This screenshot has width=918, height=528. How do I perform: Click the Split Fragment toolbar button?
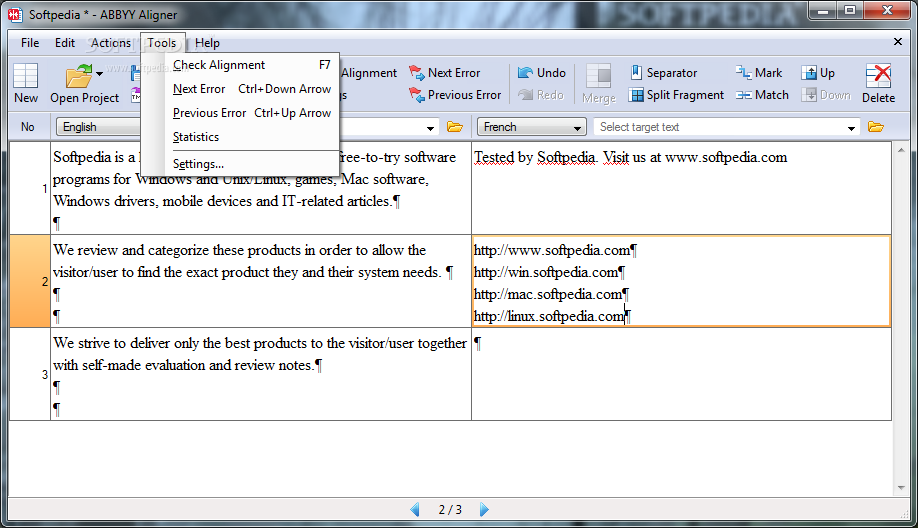click(x=676, y=95)
